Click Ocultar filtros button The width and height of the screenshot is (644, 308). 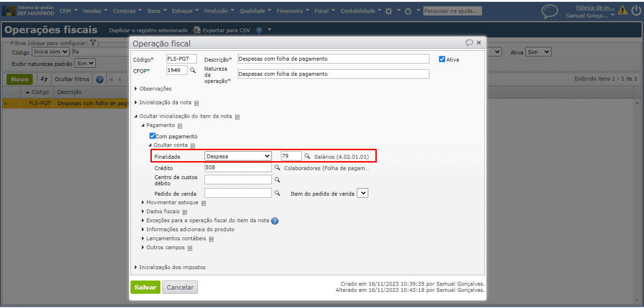coord(72,79)
